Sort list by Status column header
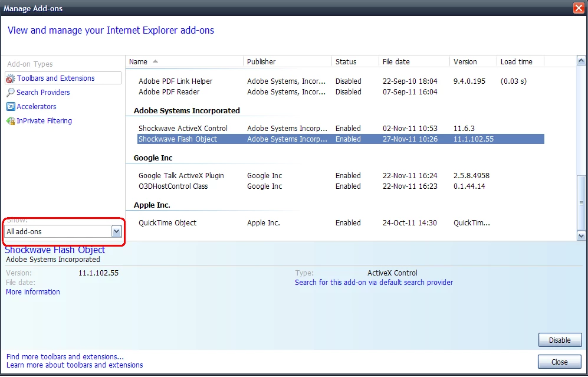Viewport: 588px width, 377px height. [356, 61]
